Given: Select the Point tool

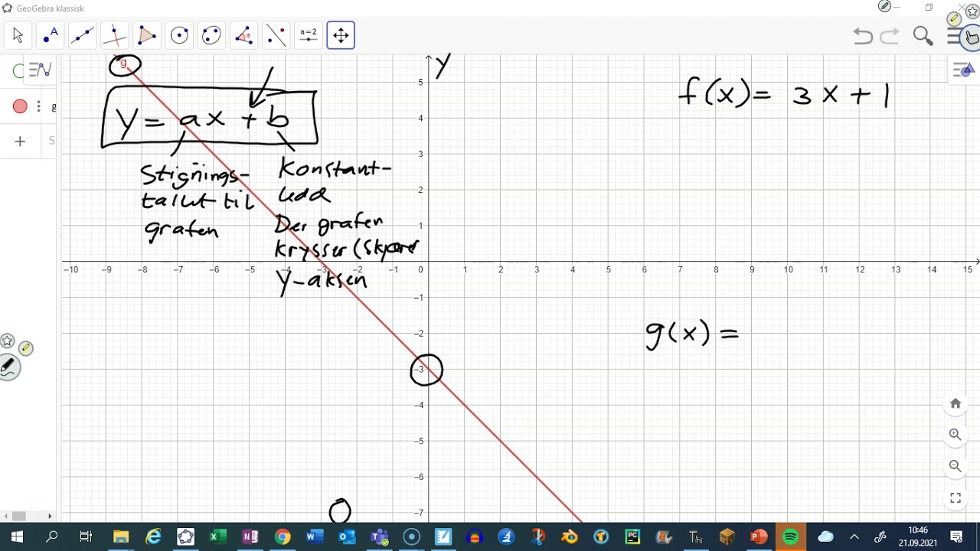Looking at the screenshot, I should click(51, 35).
